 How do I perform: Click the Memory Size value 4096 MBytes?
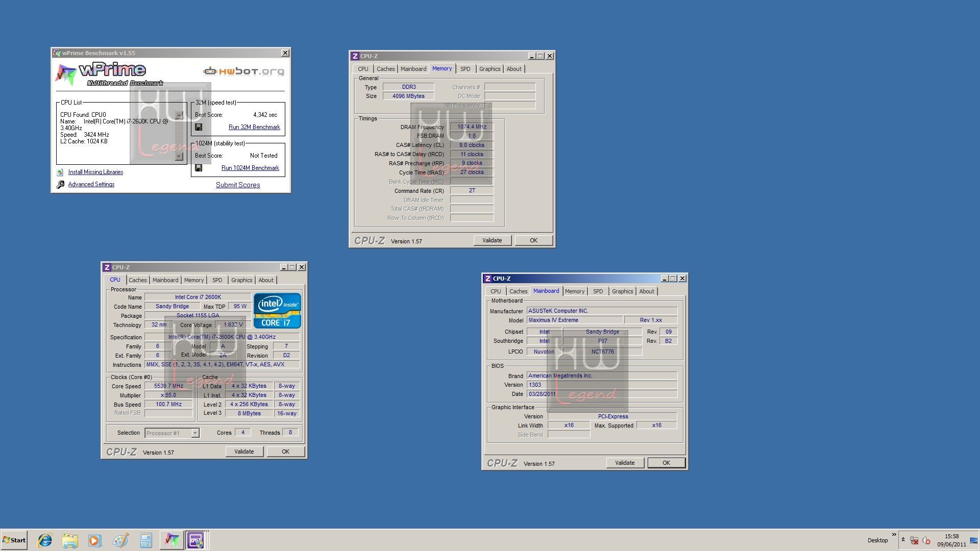pos(408,96)
